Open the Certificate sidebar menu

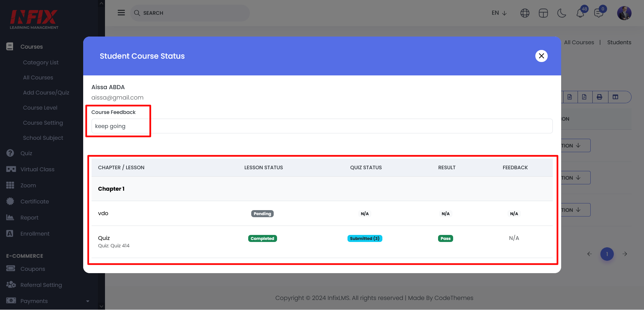35,201
